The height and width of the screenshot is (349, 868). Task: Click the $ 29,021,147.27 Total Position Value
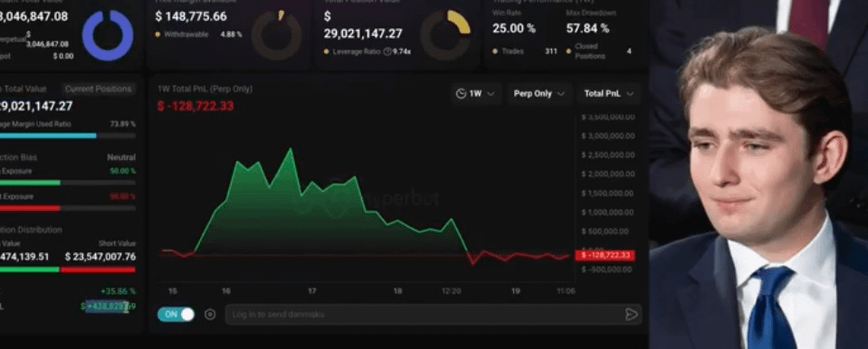[x=363, y=25]
